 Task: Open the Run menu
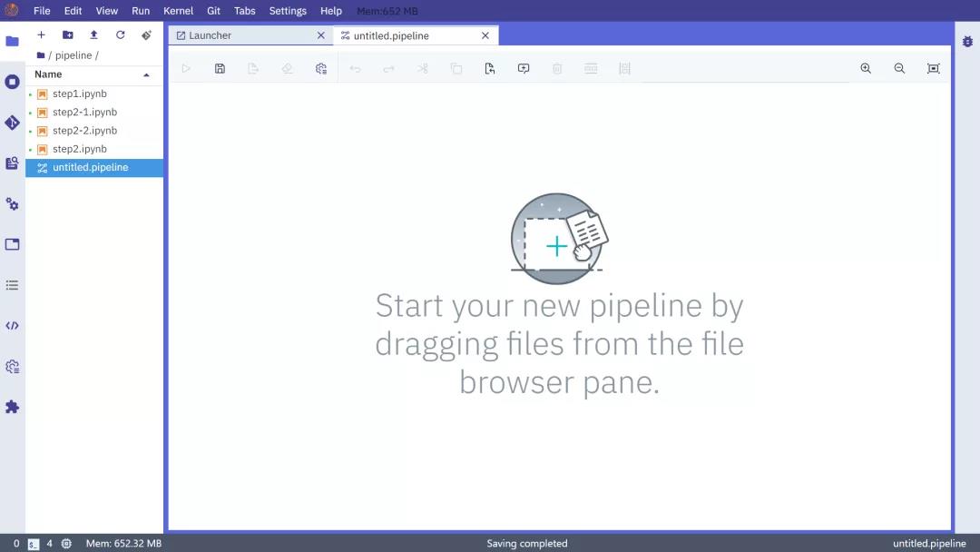click(x=141, y=11)
